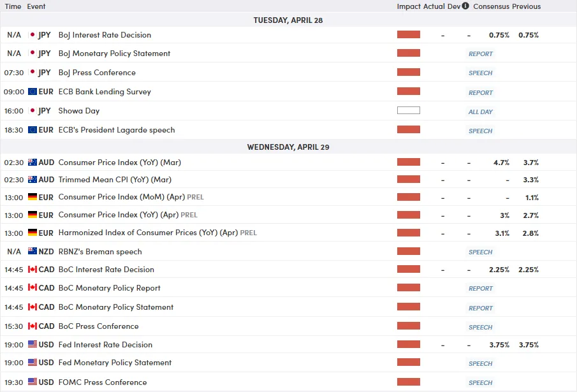
Task: Click the Previous column header
Action: point(526,6)
